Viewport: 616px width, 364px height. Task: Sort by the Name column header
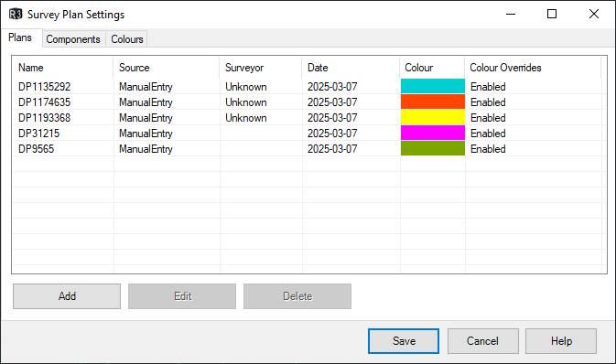pos(63,68)
